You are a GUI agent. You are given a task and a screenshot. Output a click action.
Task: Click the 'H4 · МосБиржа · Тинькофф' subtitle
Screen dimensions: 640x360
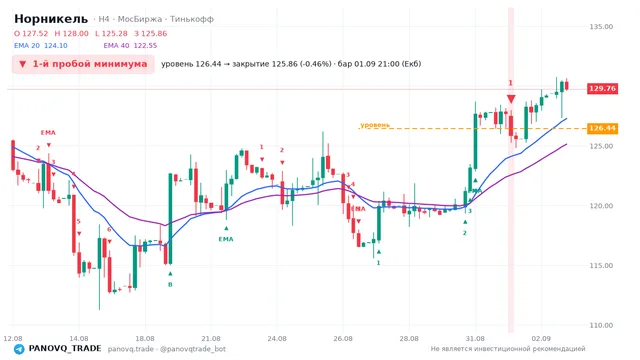pyautogui.click(x=156, y=19)
